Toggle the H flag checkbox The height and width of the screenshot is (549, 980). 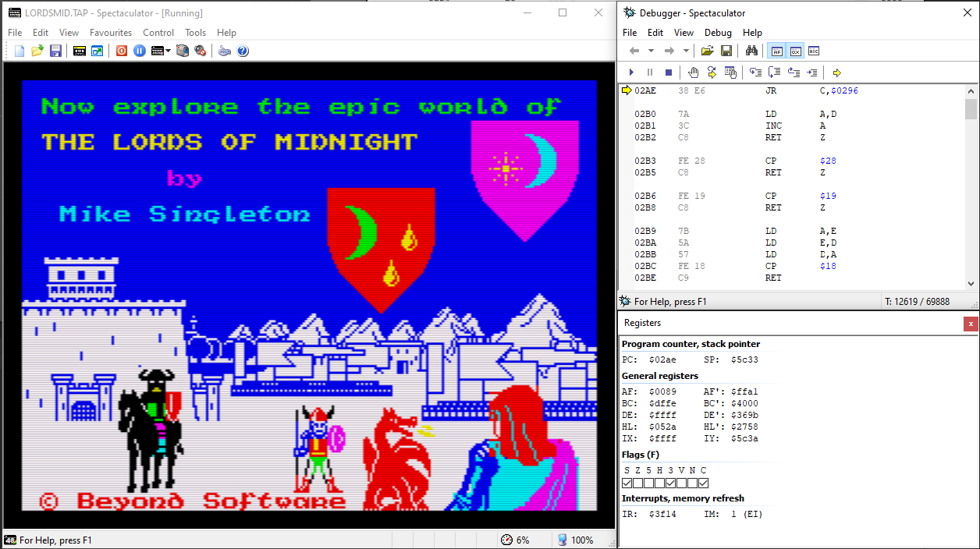(660, 483)
